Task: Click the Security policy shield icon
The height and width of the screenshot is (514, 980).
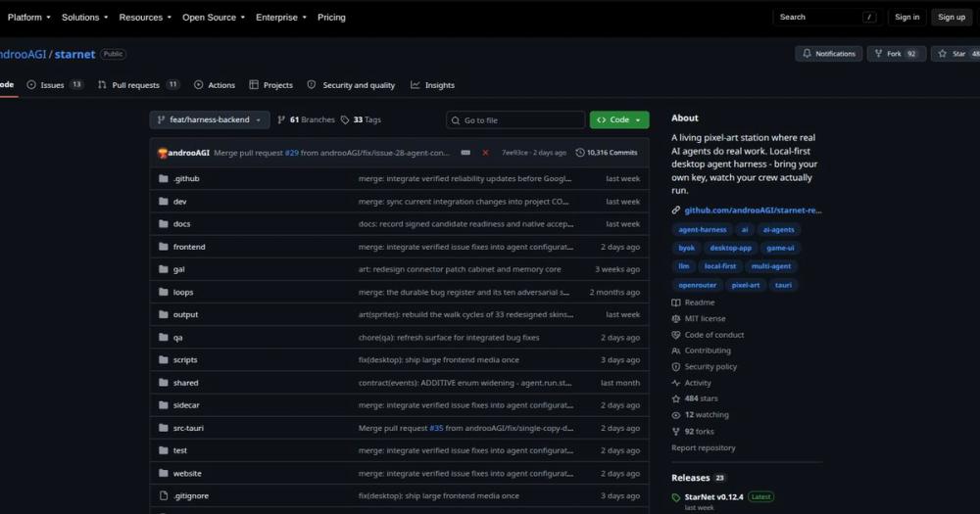Action: (x=675, y=366)
